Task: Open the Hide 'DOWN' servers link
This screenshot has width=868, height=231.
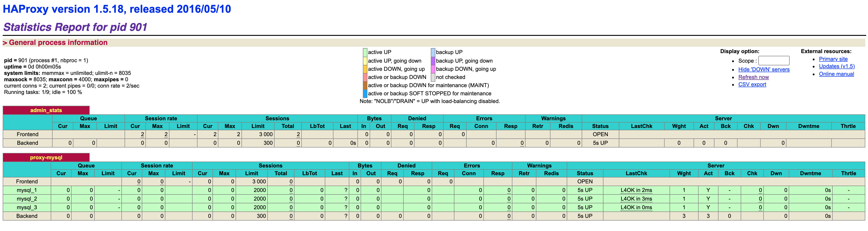Action: pyautogui.click(x=764, y=69)
